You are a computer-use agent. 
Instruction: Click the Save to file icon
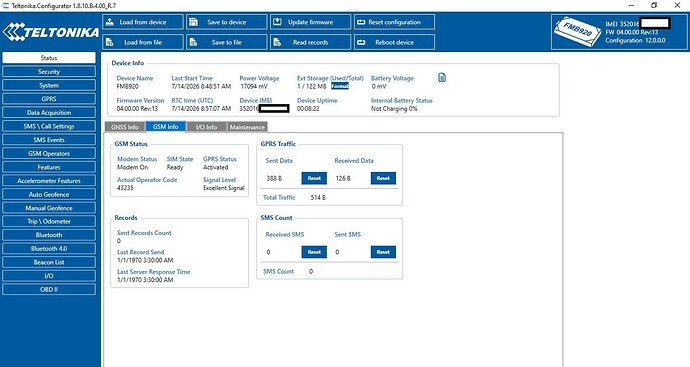(x=193, y=42)
